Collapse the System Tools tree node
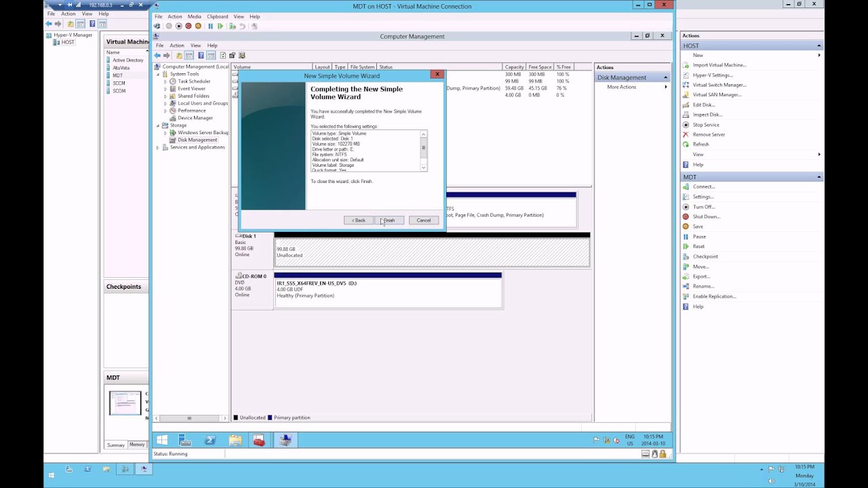Image resolution: width=868 pixels, height=488 pixels. point(158,74)
